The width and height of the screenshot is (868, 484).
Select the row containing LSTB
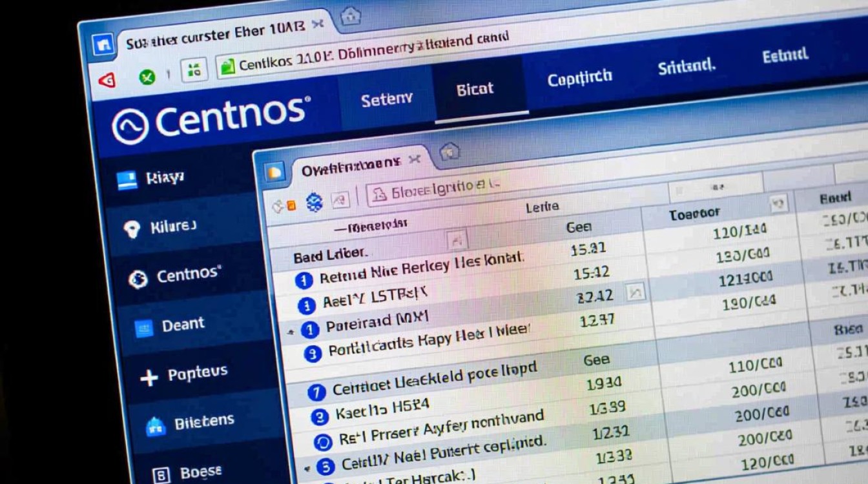click(375, 297)
